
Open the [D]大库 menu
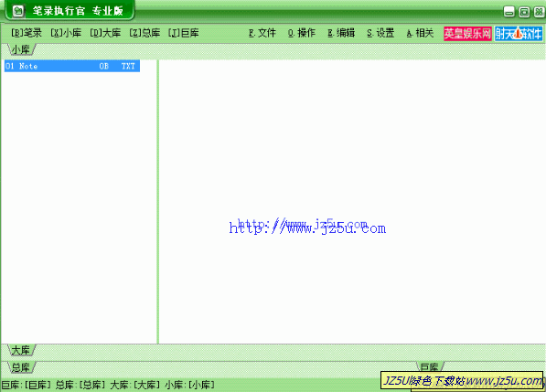pyautogui.click(x=105, y=33)
